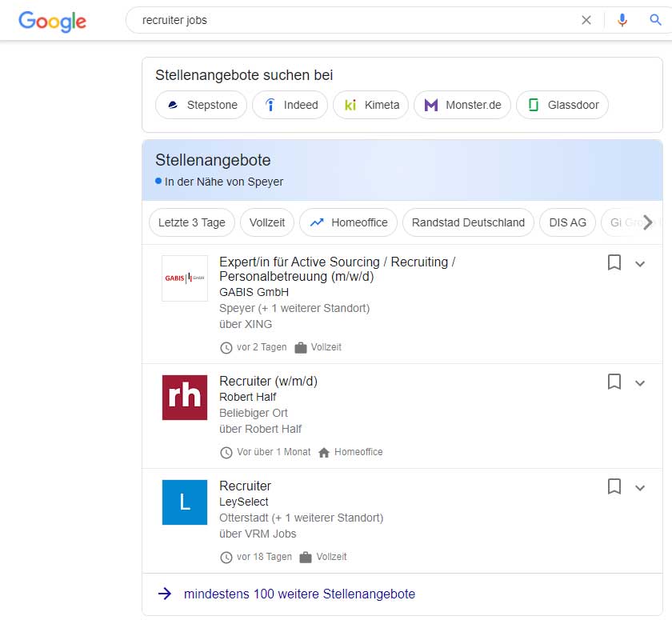Click the blue magnifier search icon
This screenshot has width=672, height=620.
[655, 20]
